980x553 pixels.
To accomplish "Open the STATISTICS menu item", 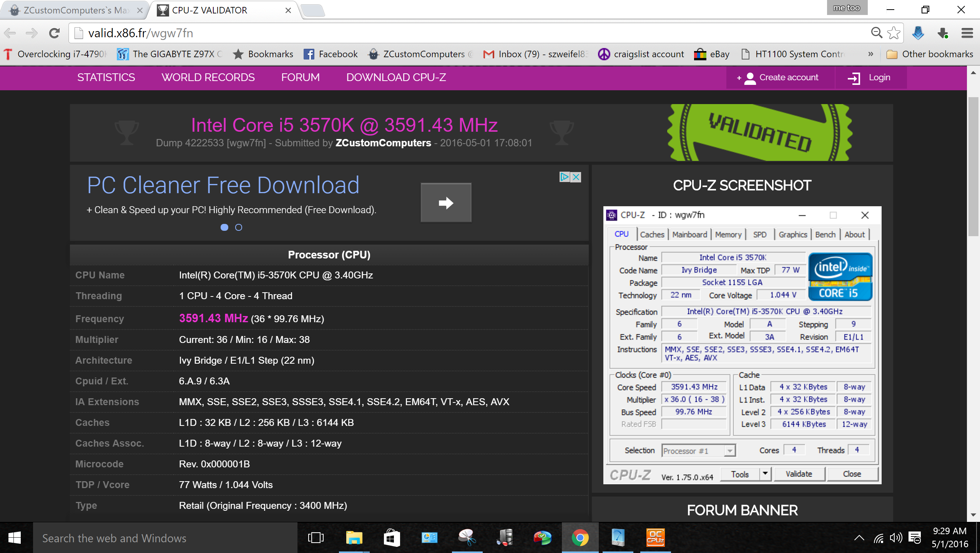I will pos(106,78).
